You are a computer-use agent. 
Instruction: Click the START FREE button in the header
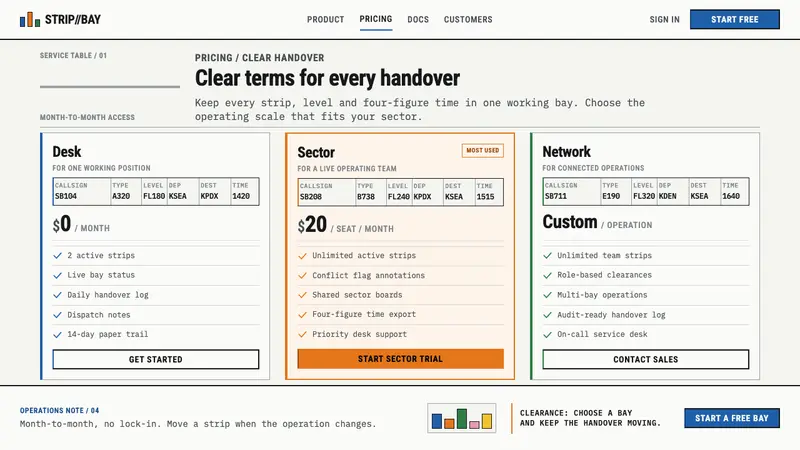pyautogui.click(x=735, y=19)
